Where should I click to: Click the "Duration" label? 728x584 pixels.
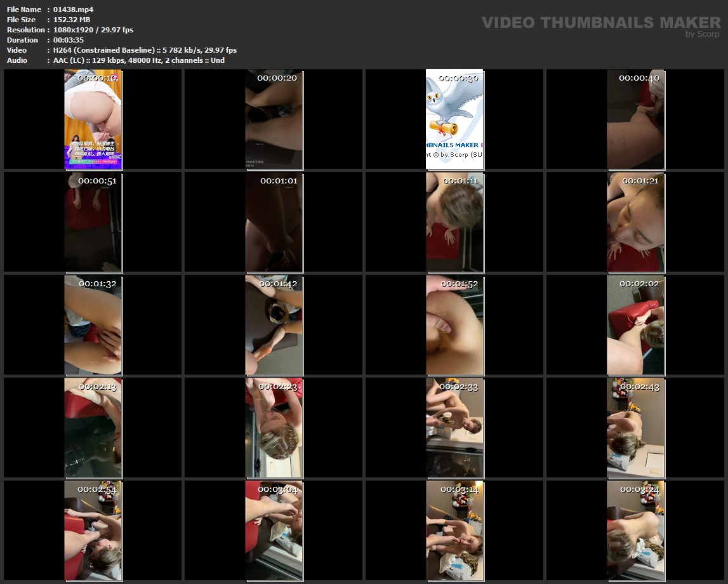[x=22, y=40]
